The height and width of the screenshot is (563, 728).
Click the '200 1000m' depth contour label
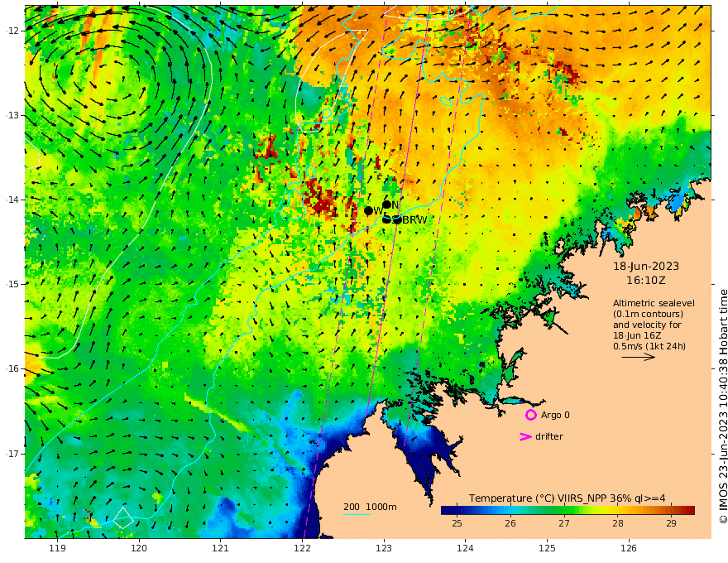(370, 507)
